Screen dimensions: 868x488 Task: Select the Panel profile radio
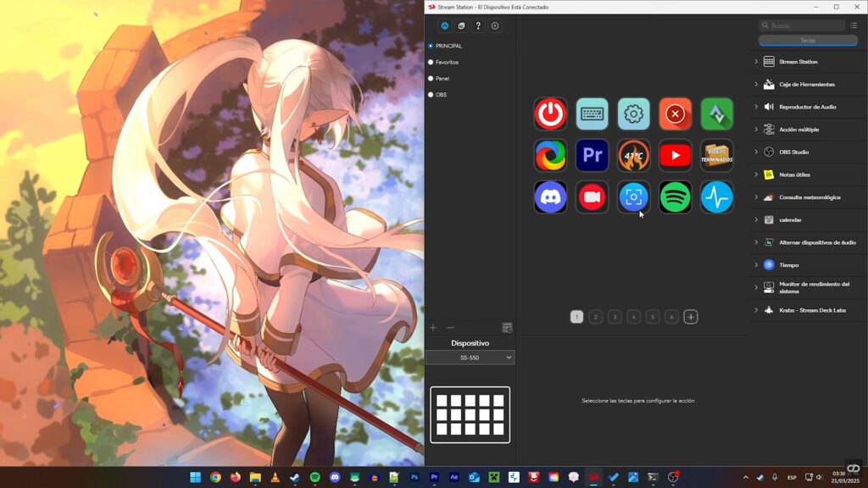point(431,79)
